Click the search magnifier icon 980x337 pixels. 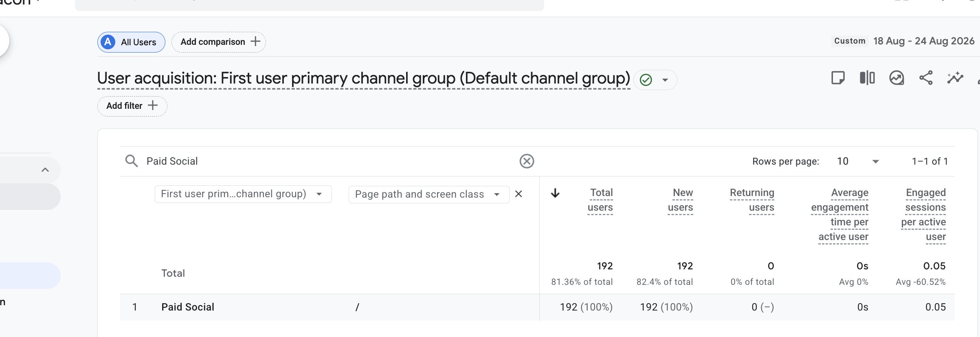pyautogui.click(x=131, y=161)
